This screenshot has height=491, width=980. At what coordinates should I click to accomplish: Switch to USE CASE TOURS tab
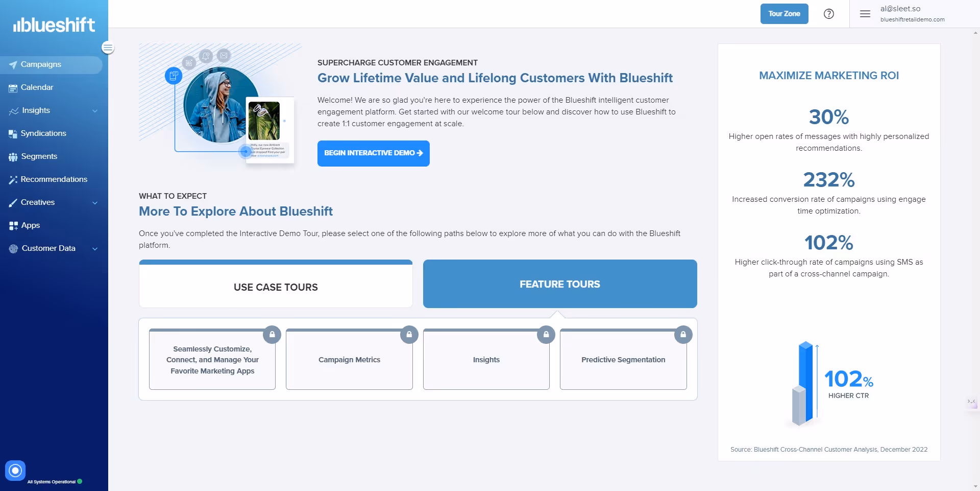(276, 284)
